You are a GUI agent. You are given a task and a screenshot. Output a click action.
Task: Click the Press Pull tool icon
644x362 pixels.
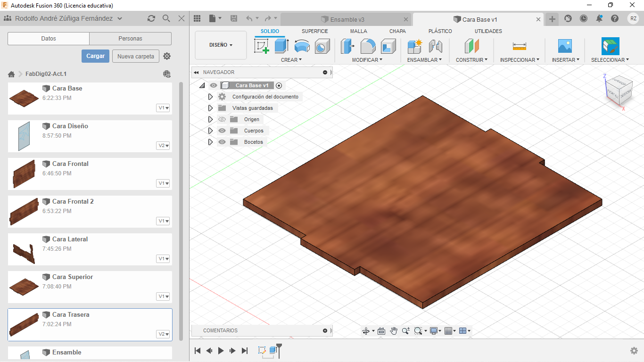pos(347,46)
